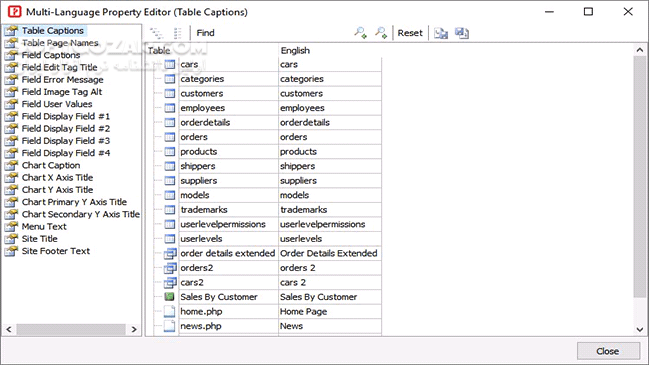Click the table icon beside userlevels row
The width and height of the screenshot is (649, 365).
point(170,239)
